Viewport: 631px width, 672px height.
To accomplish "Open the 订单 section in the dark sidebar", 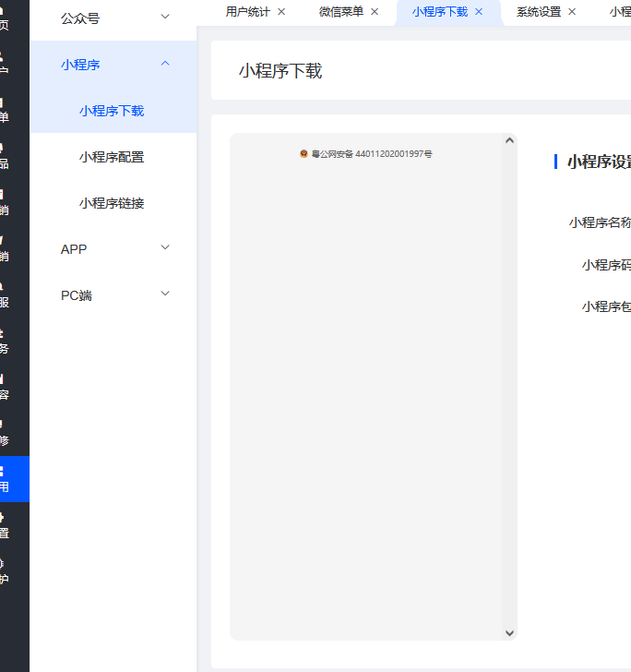I will 7,109.
